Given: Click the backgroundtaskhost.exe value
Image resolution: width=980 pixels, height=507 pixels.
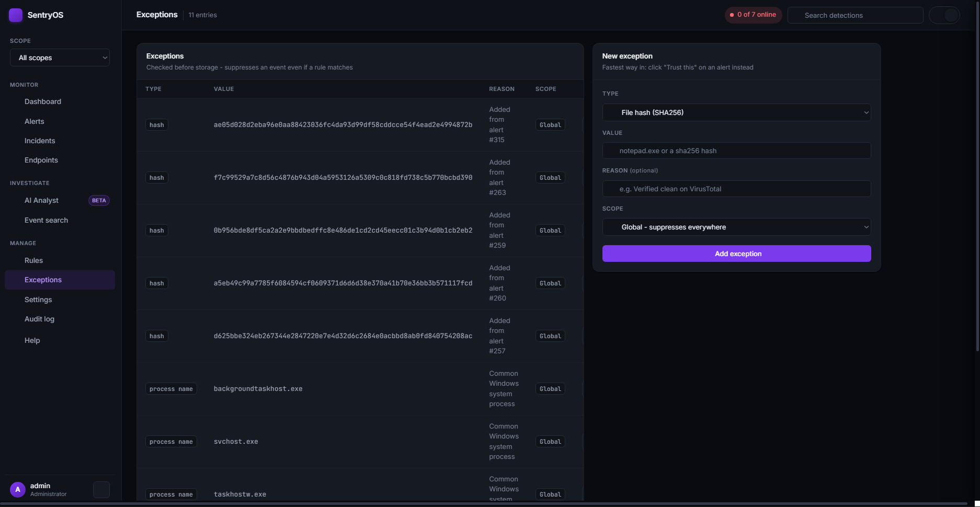Looking at the screenshot, I should (x=258, y=389).
